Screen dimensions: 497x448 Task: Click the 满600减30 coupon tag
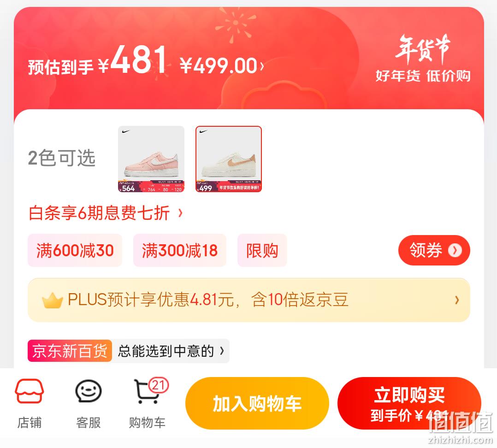[x=75, y=250]
